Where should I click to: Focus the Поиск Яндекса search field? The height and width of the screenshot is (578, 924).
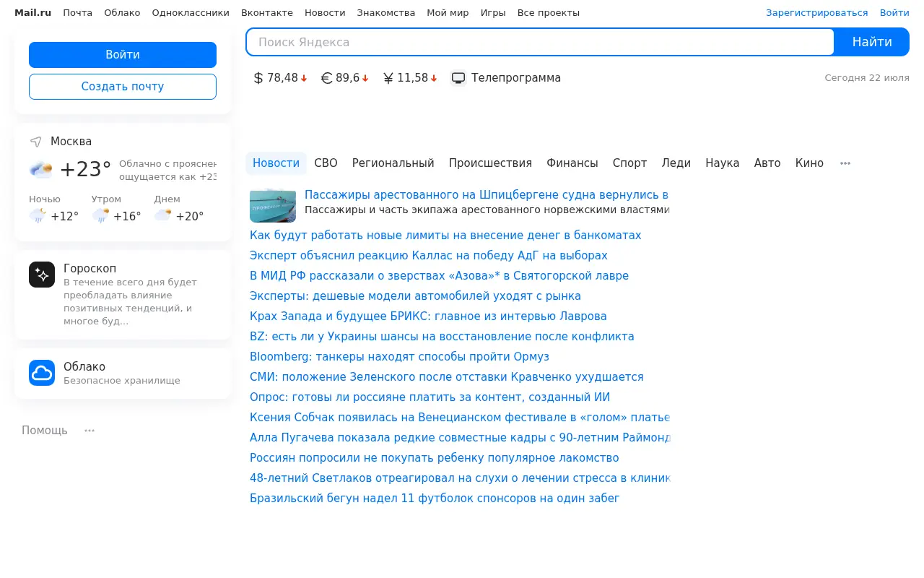(540, 42)
